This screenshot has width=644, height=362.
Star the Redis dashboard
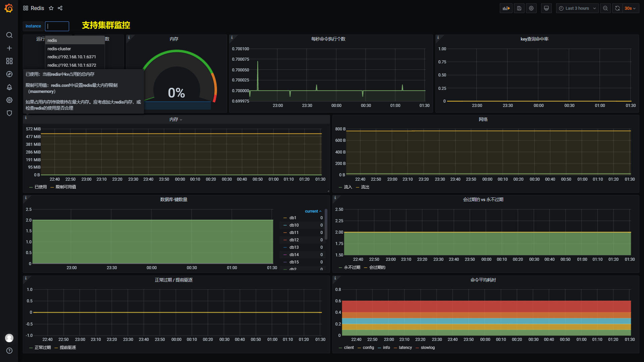tap(51, 8)
